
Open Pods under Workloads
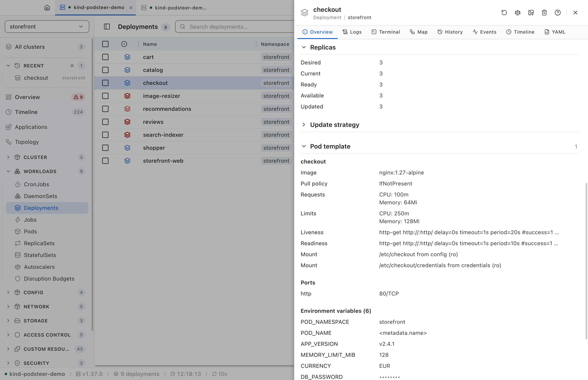47,231
